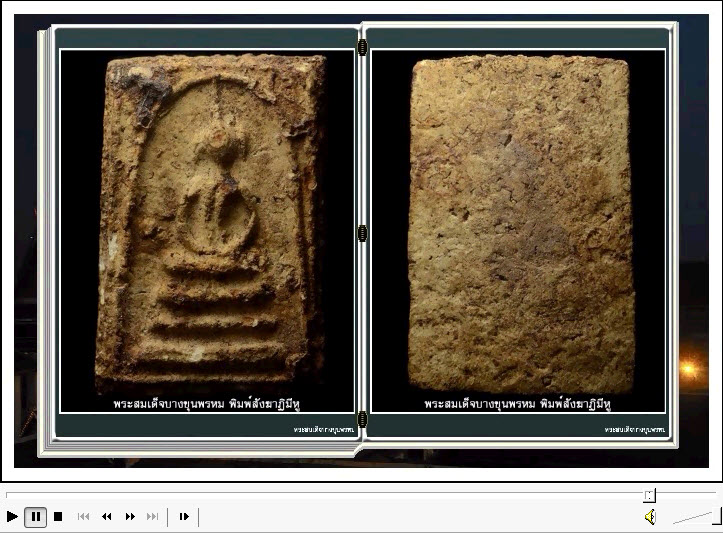Viewport: 723px width, 533px height.
Task: Click the small footer text on left page
Action: (324, 429)
